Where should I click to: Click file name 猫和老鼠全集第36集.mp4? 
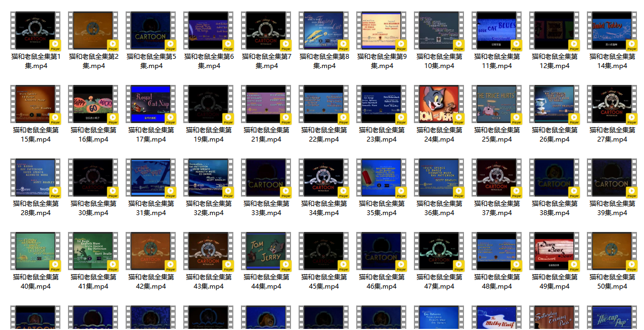[x=439, y=208]
